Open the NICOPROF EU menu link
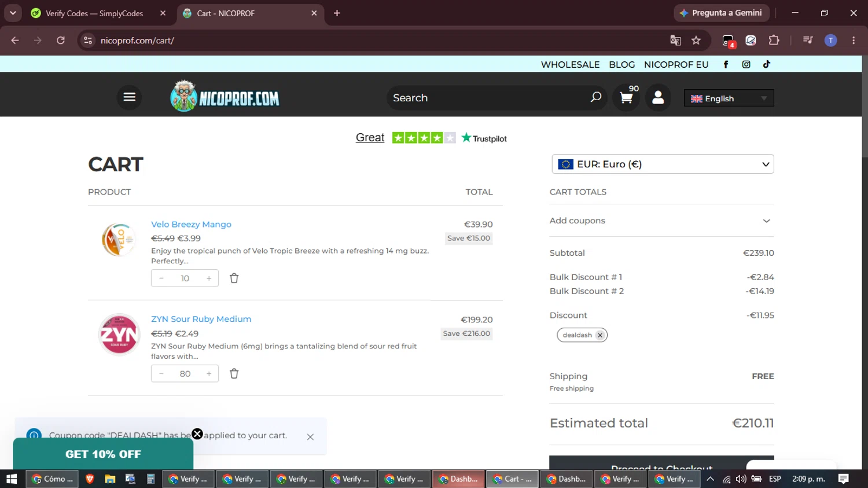868x488 pixels. 676,64
